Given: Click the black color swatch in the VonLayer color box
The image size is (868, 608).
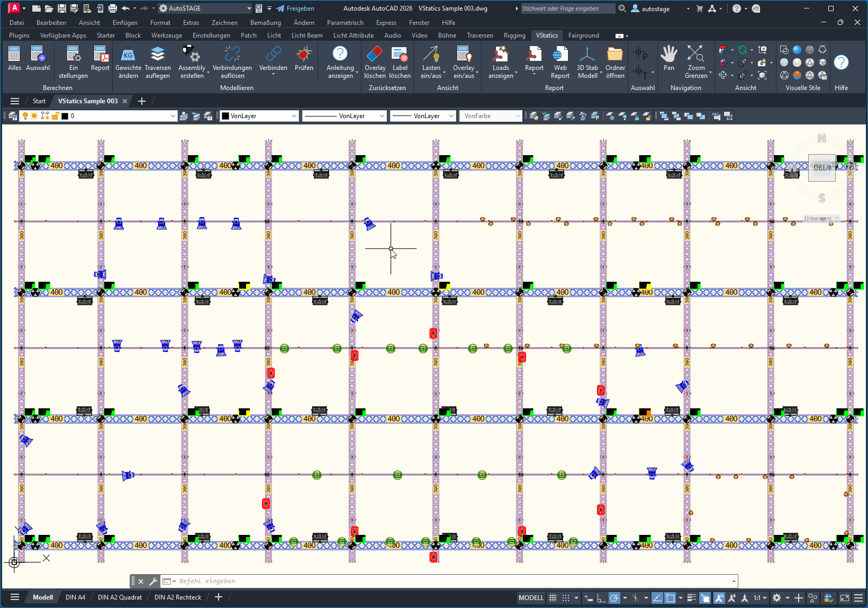Looking at the screenshot, I should 225,116.
